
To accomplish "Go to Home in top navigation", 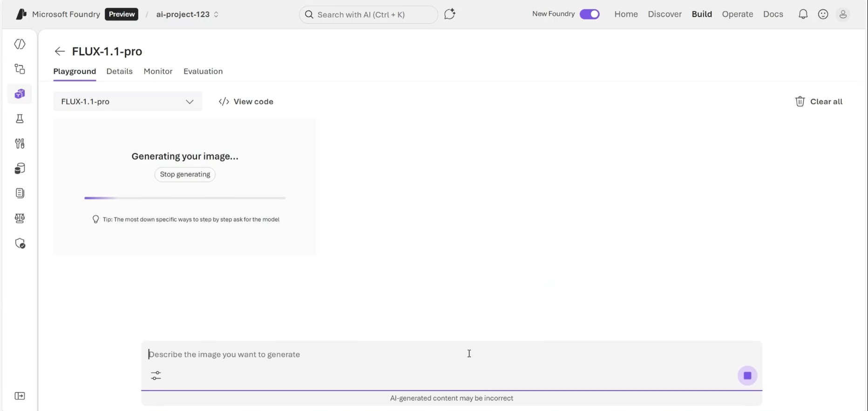I will coord(626,14).
